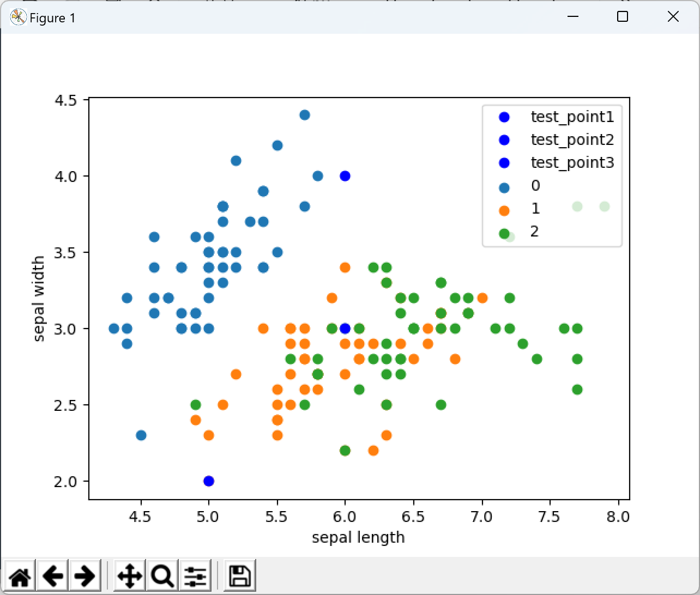Screen dimensions: 700x595
Task: Open the Configure subplots dialog
Action: click(195, 575)
